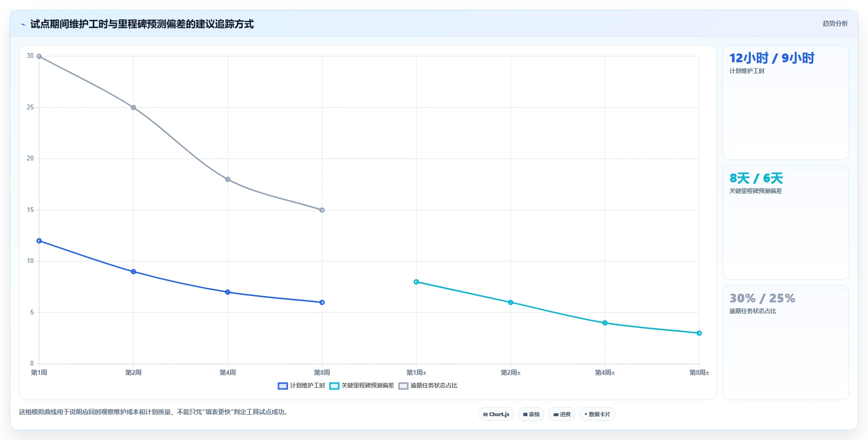Click the y-axis value 25

[x=30, y=107]
